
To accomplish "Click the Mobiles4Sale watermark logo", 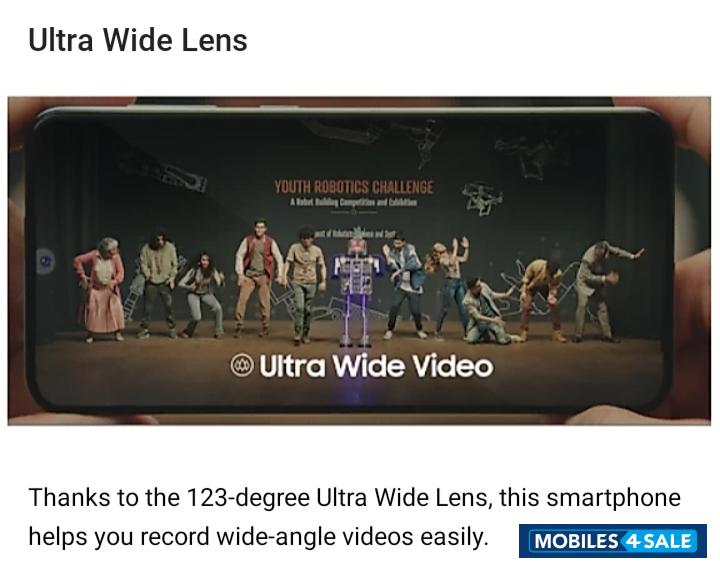I will tap(613, 541).
